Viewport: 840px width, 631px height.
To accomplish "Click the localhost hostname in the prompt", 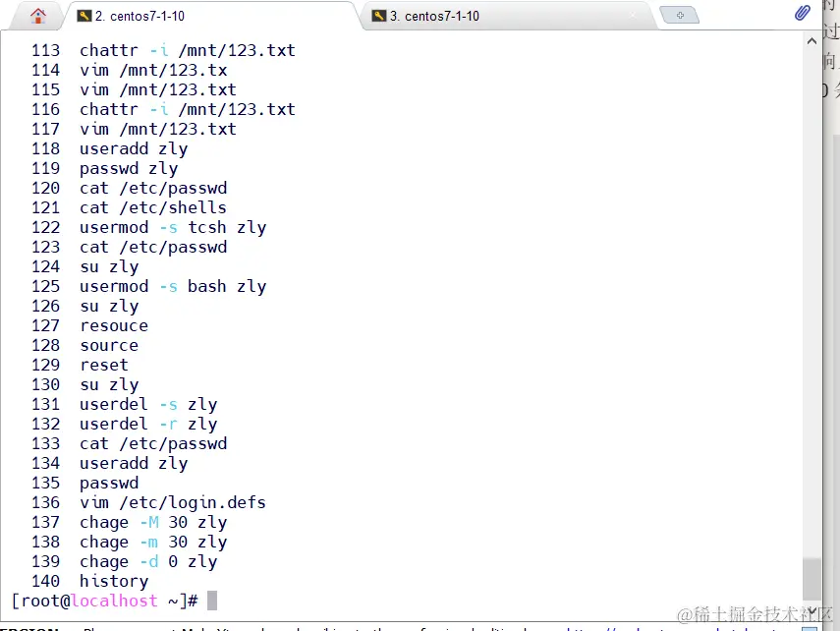I will pyautogui.click(x=114, y=601).
